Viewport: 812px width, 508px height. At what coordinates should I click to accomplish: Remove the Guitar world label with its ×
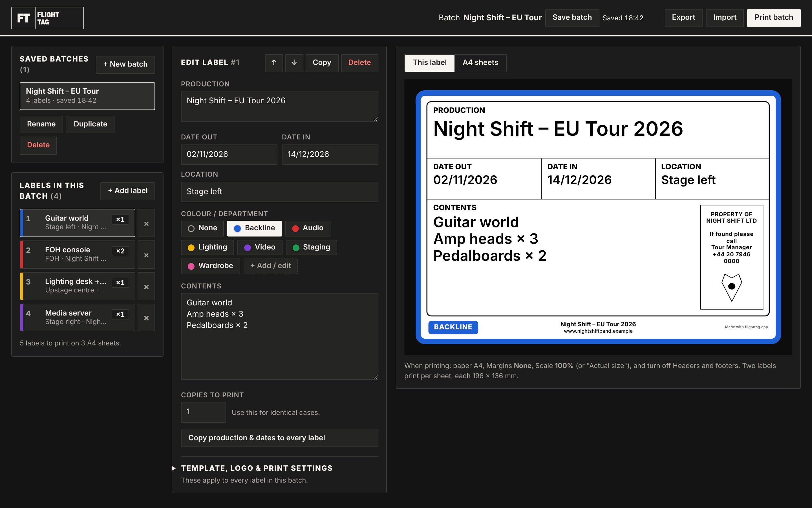146,223
